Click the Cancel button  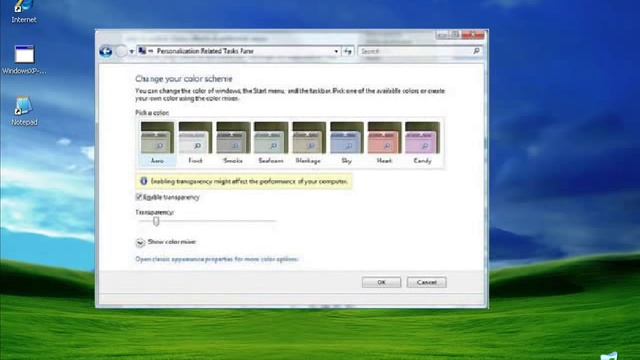(427, 282)
